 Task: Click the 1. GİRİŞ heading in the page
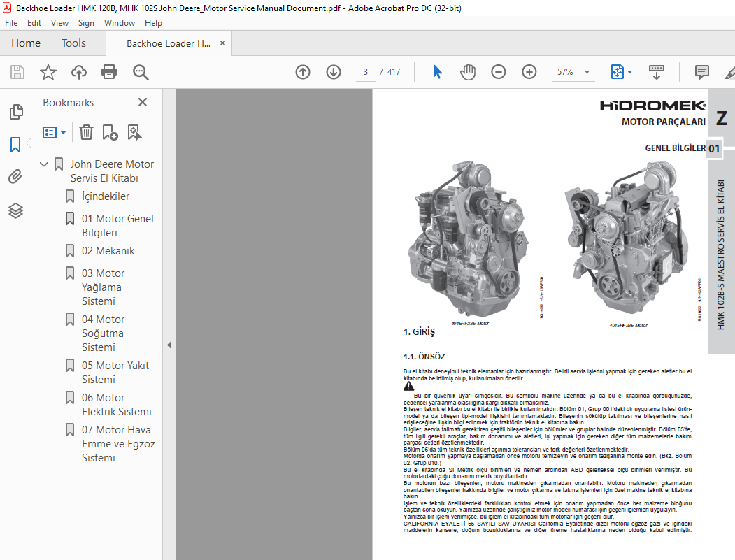click(419, 332)
